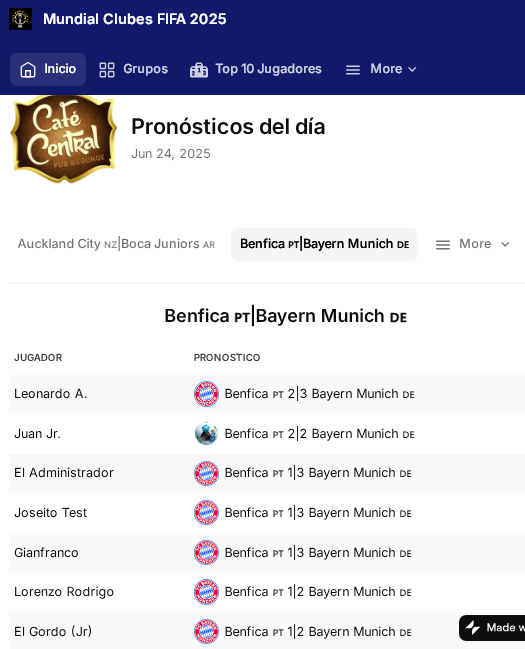Select the Benfica vs Bayern Munich tab
The height and width of the screenshot is (649, 525).
pos(324,244)
